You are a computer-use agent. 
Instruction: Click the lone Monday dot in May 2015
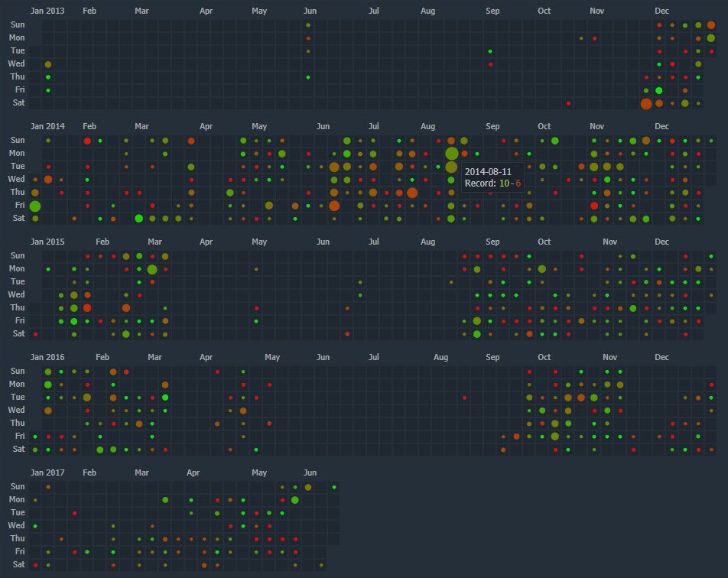tap(256, 269)
